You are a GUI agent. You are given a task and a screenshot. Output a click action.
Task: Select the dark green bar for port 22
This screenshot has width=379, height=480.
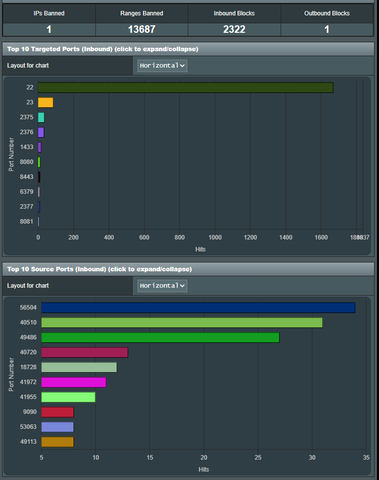click(186, 88)
